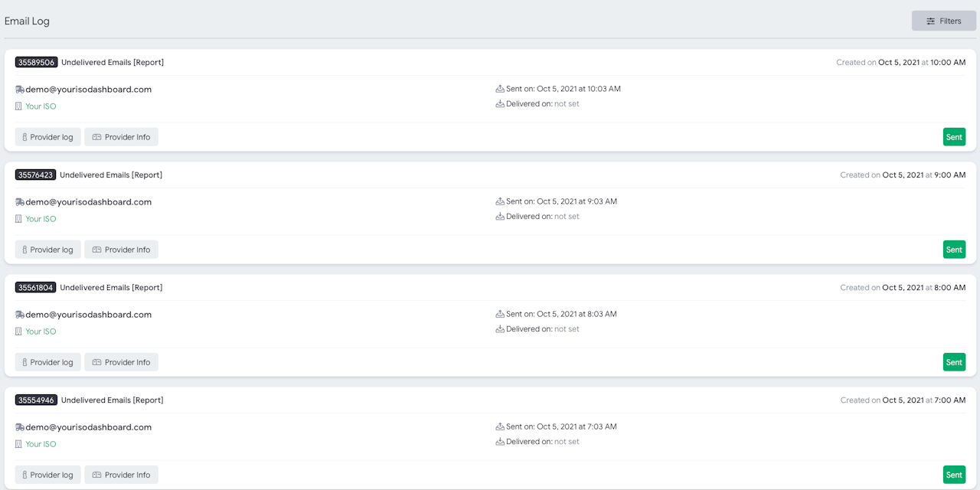Click the Your ISO link in entry 35554946
This screenshot has height=490, width=980.
click(41, 444)
